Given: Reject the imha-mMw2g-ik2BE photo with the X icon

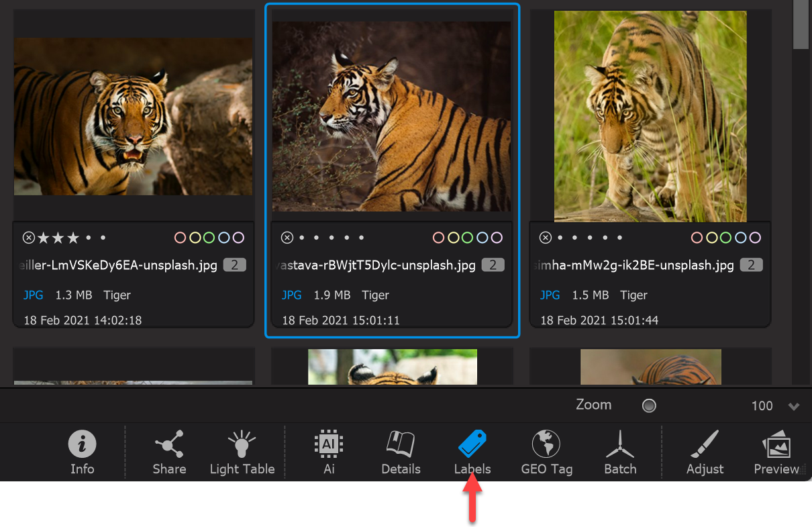Looking at the screenshot, I should (x=545, y=238).
